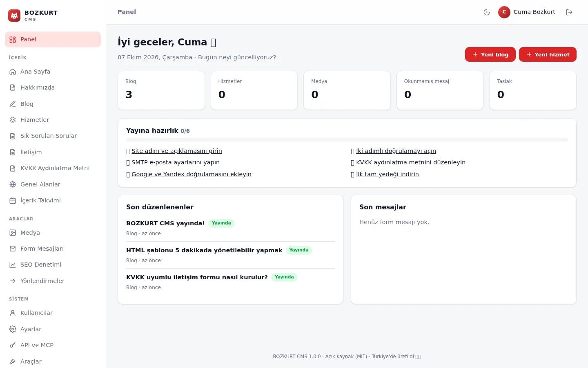The image size is (588, 368).
Task: Click the person icon for Kullanıcılar
Action: (x=13, y=313)
